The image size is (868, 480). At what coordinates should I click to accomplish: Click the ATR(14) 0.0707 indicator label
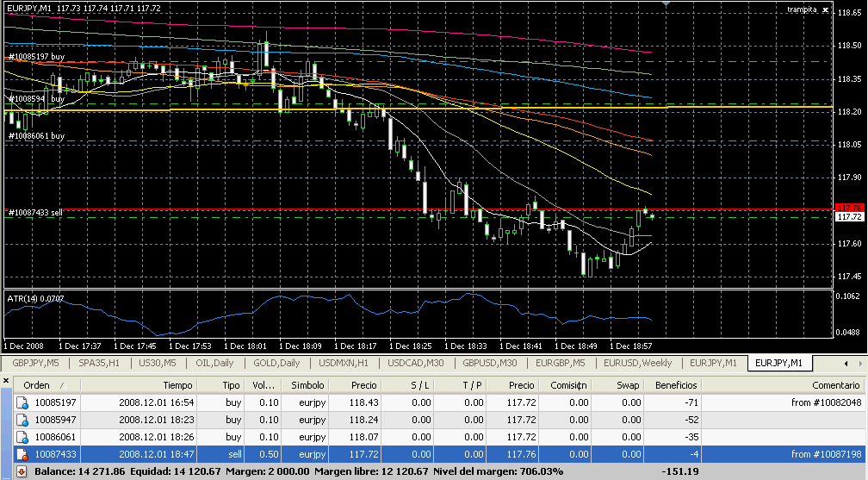click(x=35, y=299)
